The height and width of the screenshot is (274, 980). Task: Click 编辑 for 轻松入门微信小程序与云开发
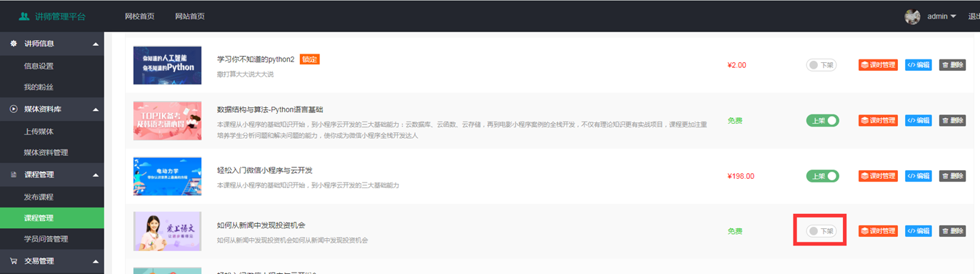(x=919, y=176)
